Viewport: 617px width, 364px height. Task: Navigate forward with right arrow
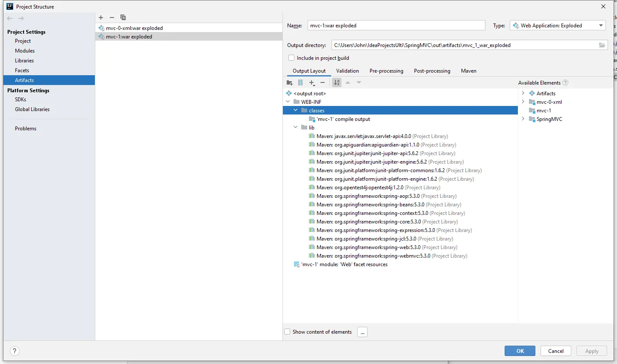pos(21,18)
